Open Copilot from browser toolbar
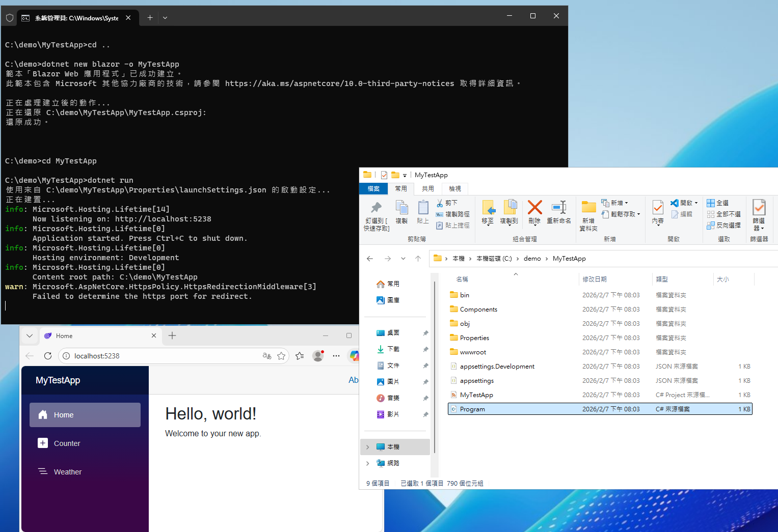This screenshot has width=778, height=532. pyautogui.click(x=354, y=355)
